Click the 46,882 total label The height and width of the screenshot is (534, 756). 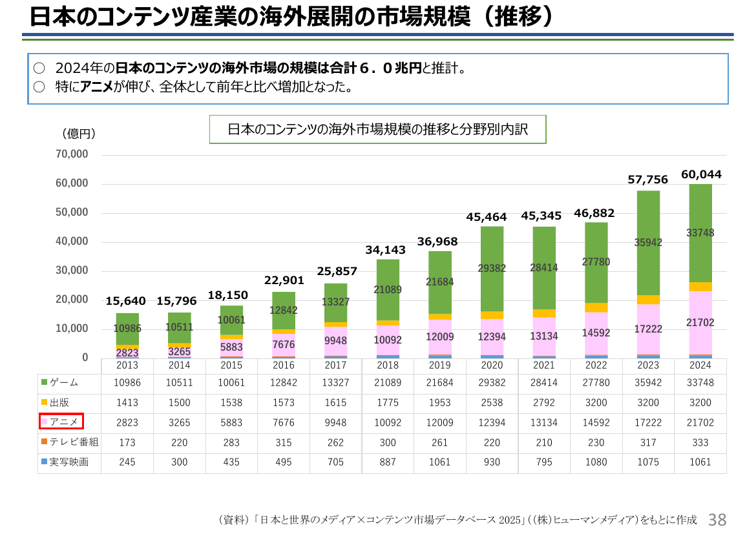tap(594, 214)
